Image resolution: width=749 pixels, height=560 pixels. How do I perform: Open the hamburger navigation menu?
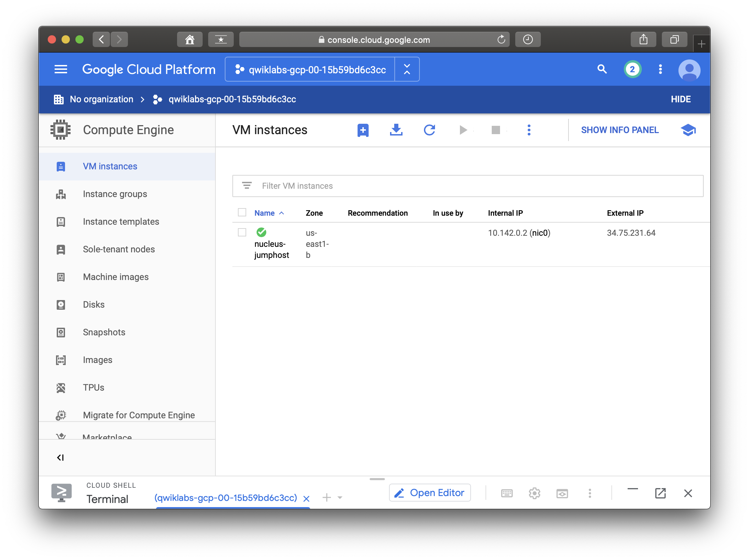(x=61, y=69)
